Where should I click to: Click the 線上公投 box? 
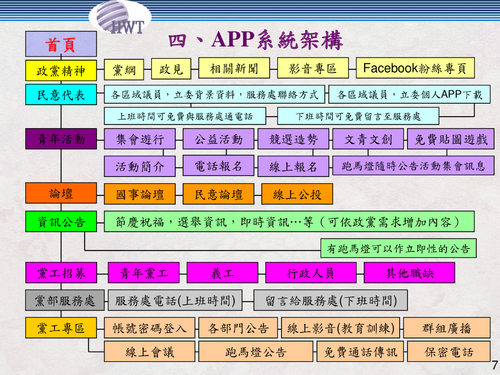297,194
